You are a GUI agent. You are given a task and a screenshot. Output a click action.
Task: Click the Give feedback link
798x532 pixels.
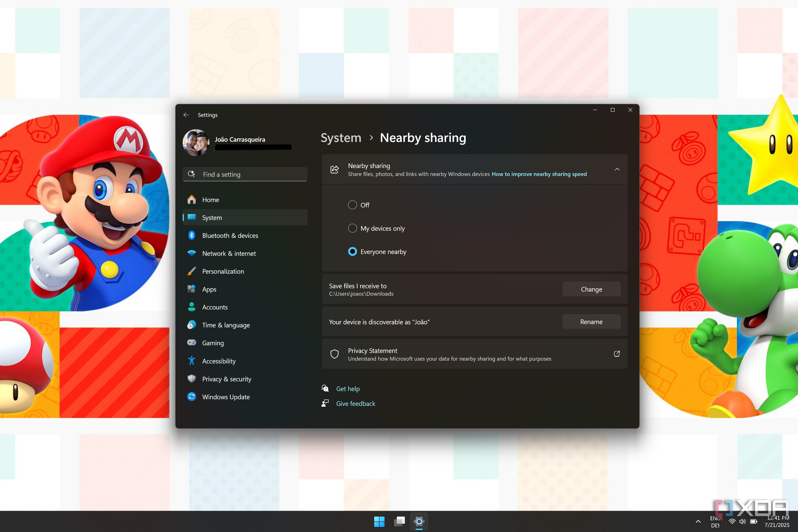coord(356,404)
